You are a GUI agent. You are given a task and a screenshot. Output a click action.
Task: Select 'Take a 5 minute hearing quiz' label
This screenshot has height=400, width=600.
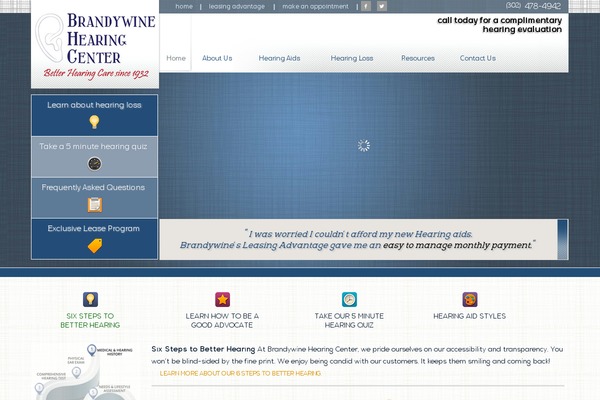pyautogui.click(x=93, y=146)
